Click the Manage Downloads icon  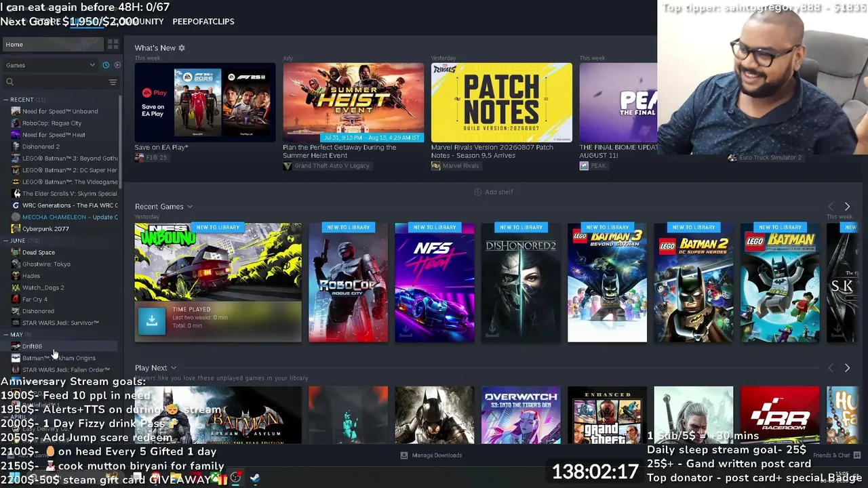[404, 455]
